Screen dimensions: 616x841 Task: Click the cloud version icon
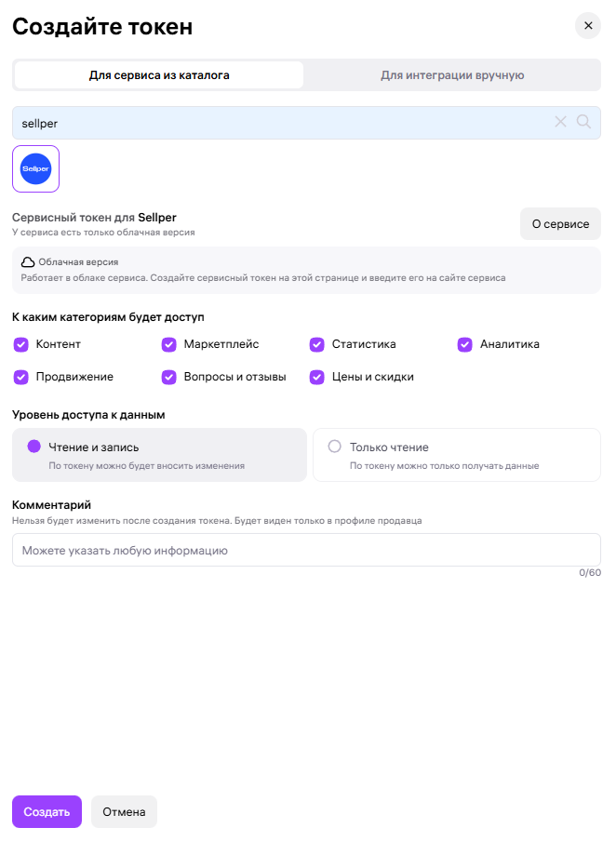[x=28, y=262]
